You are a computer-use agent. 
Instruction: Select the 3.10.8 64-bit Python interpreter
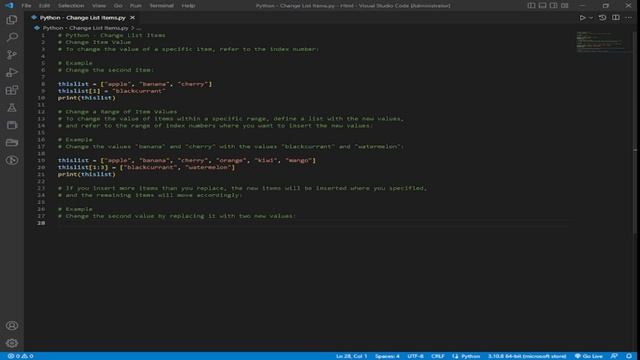527,356
